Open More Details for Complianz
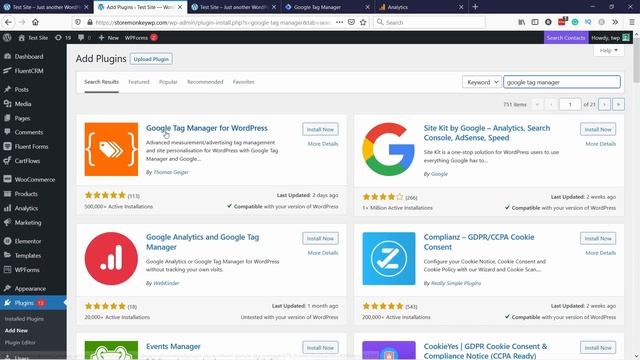The width and height of the screenshot is (640, 360). [600, 253]
